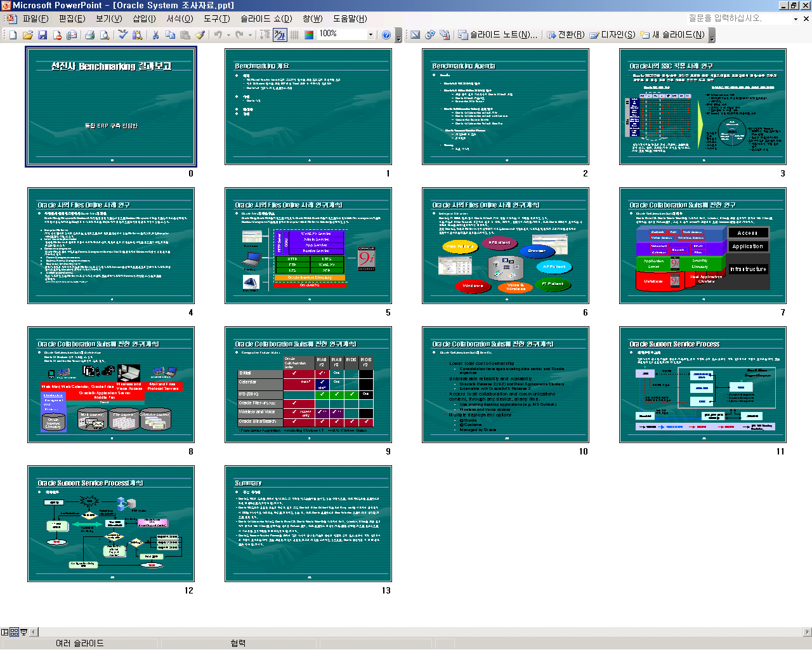Select Benchmarking overview slide thumbnail 1
This screenshot has width=812, height=650.
click(308, 107)
